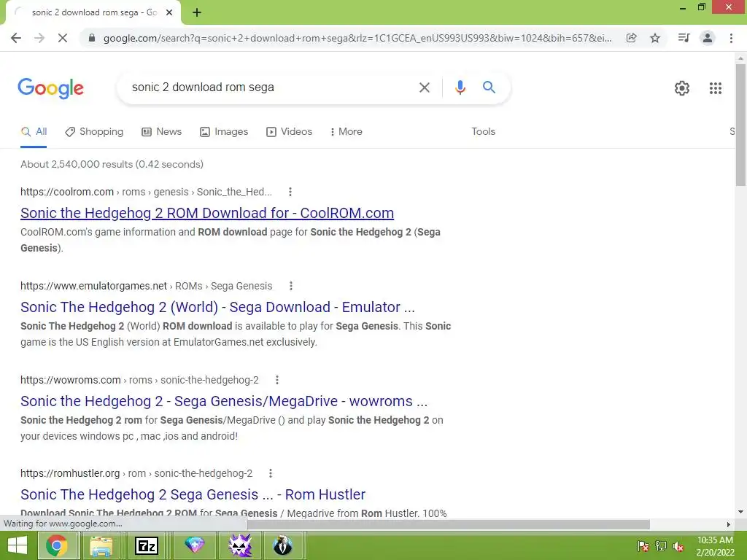Click the muted volume tray icon

point(678,546)
